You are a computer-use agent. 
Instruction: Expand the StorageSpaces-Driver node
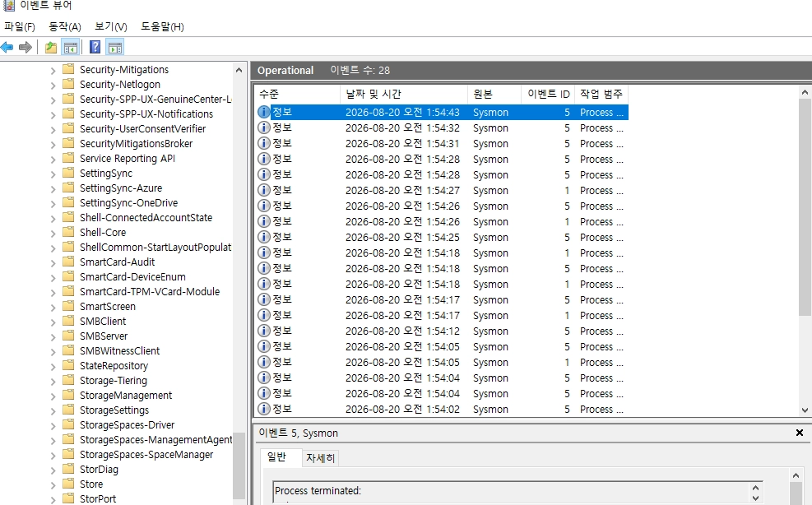53,425
